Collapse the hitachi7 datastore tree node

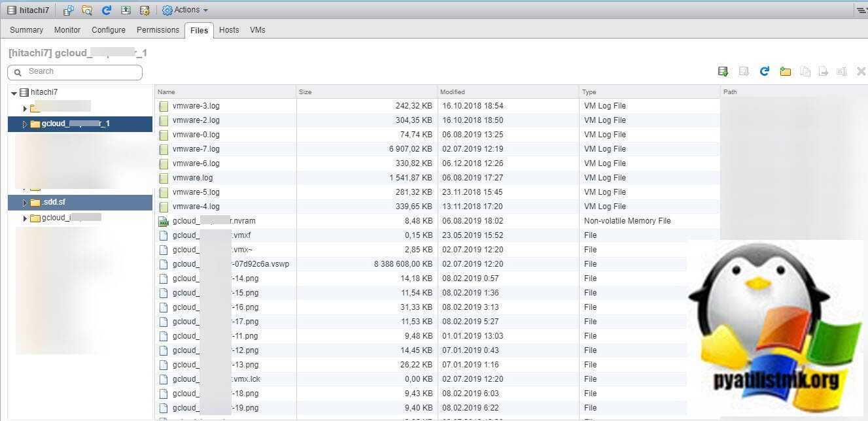point(14,93)
